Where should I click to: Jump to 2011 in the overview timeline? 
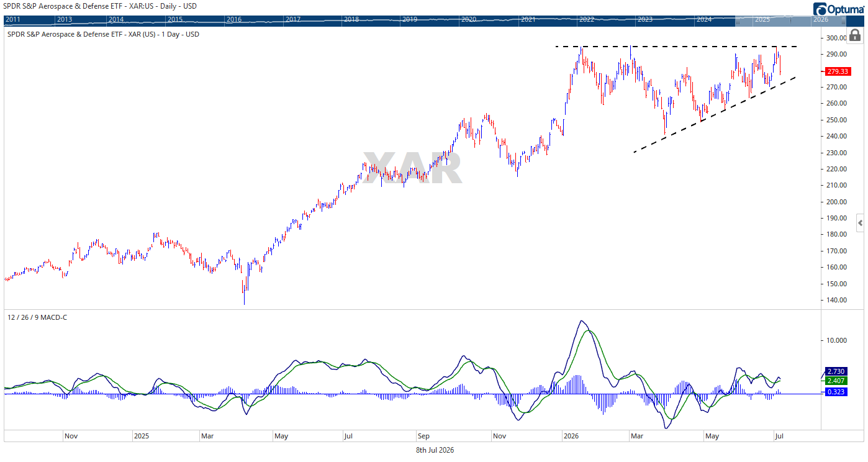12,20
